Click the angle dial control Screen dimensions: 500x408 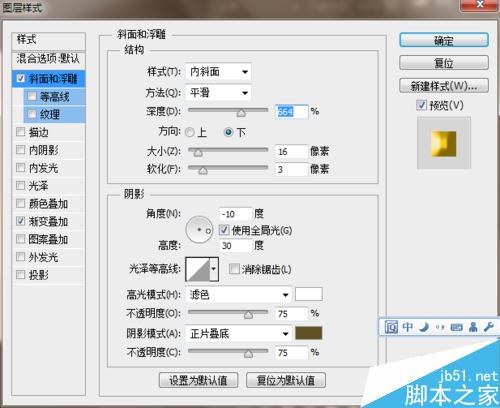point(199,230)
